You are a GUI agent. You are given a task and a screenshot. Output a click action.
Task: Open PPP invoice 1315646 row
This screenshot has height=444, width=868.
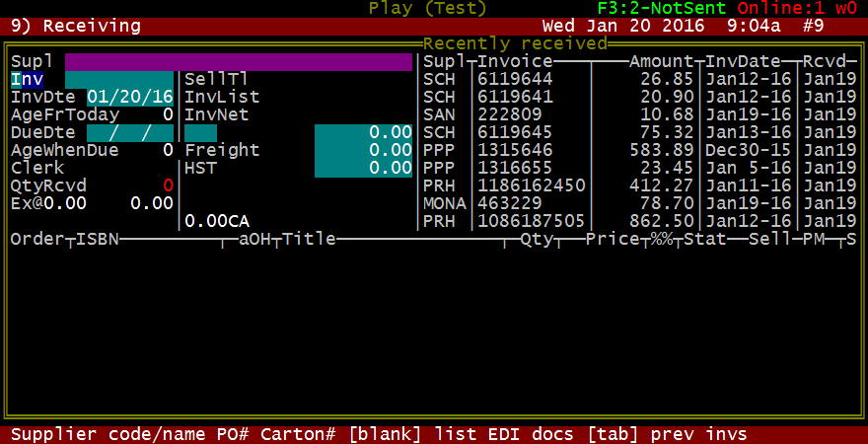click(514, 150)
